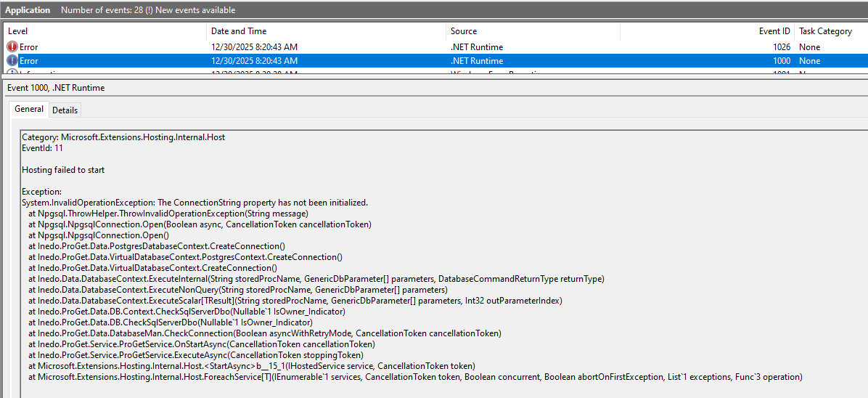Click the .NET Runtime source in the first row
The image size is (868, 398).
tap(477, 46)
